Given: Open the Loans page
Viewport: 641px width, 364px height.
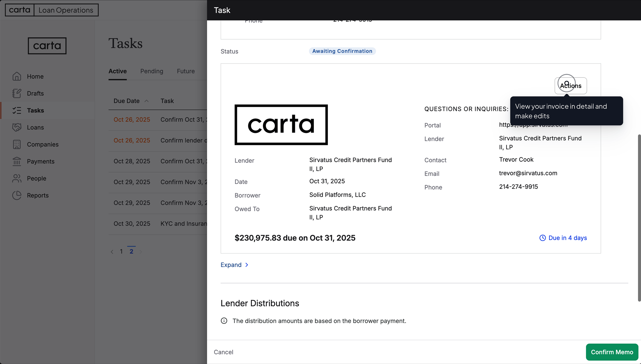Looking at the screenshot, I should click(x=35, y=127).
